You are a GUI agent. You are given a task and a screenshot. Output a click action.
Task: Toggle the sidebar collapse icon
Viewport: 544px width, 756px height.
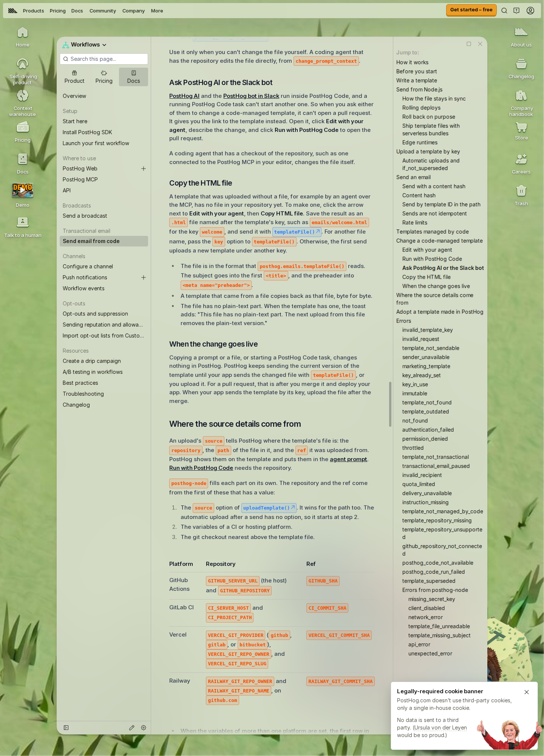point(66,728)
